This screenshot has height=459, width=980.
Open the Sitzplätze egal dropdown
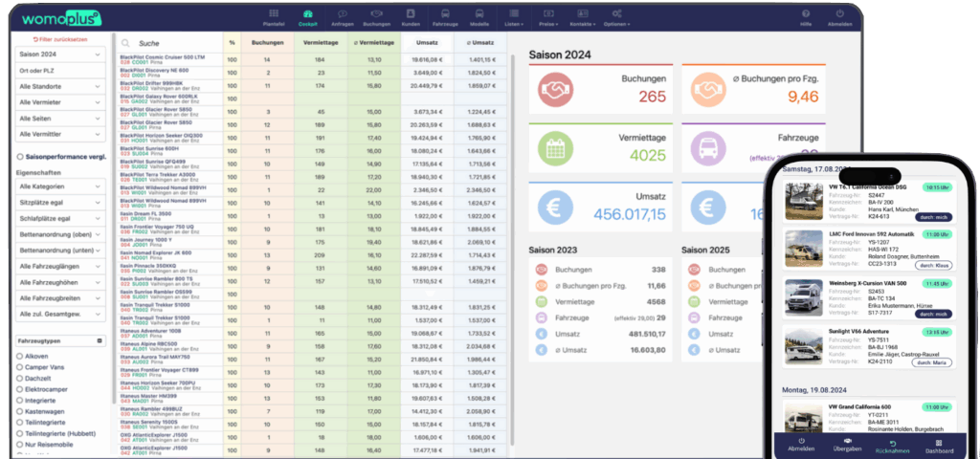click(x=60, y=203)
